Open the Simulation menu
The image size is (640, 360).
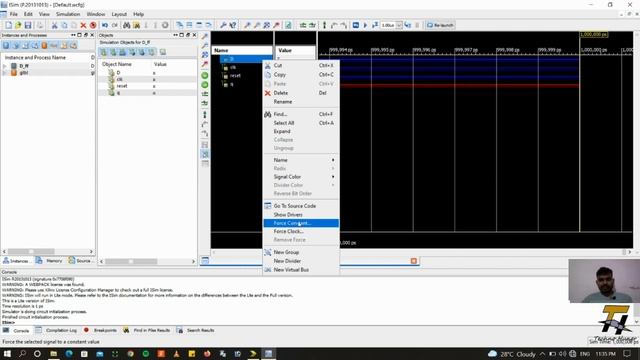[x=68, y=14]
